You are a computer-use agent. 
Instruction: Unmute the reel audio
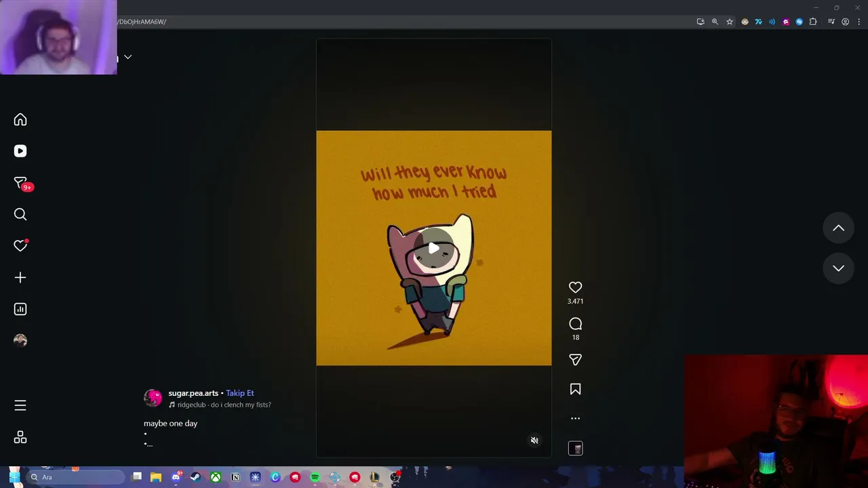pos(534,441)
